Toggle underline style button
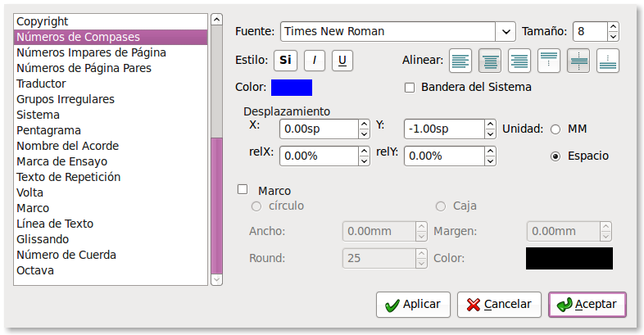The height and width of the screenshot is (335, 644). 342,61
